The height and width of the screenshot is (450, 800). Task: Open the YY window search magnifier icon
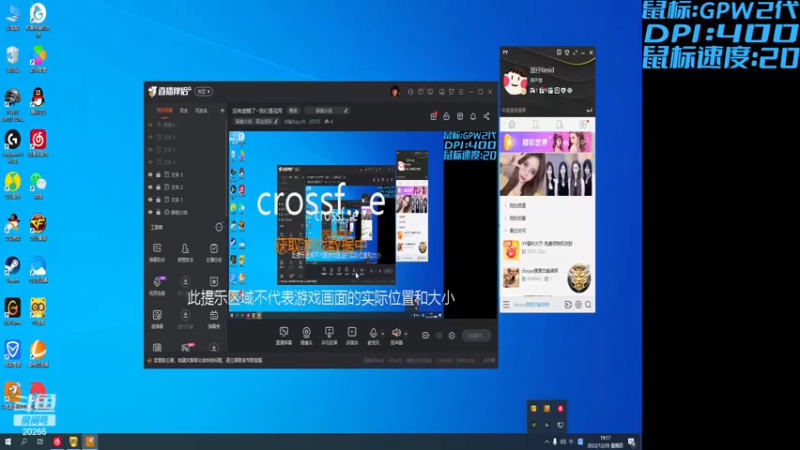pyautogui.click(x=588, y=305)
